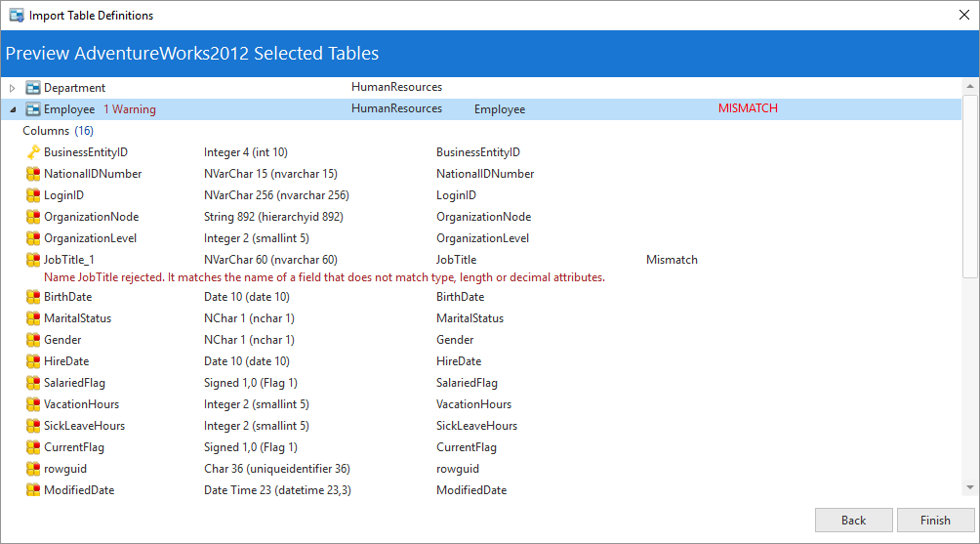This screenshot has height=544, width=980.
Task: Click the JobTitle mapped field name
Action: click(456, 260)
